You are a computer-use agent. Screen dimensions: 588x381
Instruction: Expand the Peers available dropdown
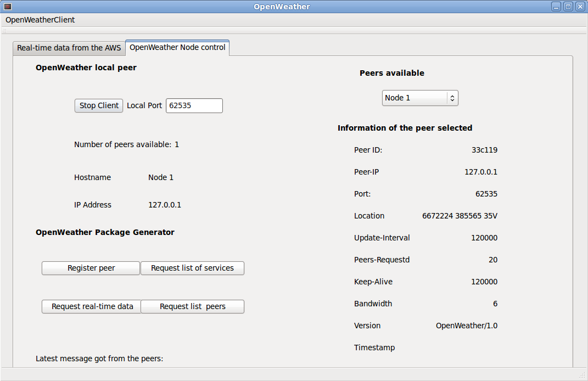click(x=420, y=98)
